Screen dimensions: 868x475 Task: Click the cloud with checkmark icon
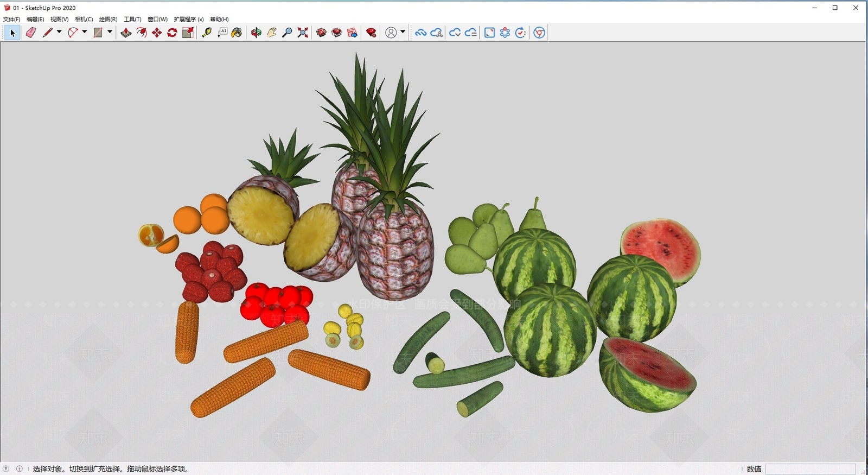[455, 33]
